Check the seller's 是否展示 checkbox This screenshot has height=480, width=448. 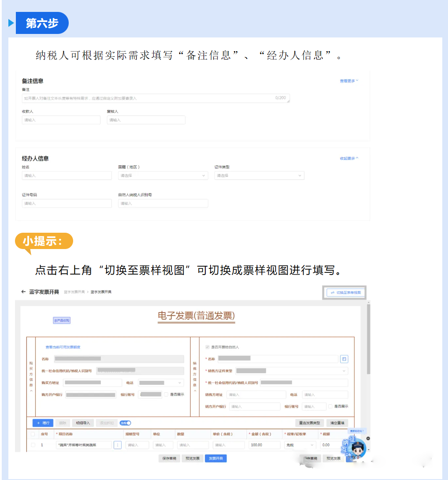tap(330, 406)
